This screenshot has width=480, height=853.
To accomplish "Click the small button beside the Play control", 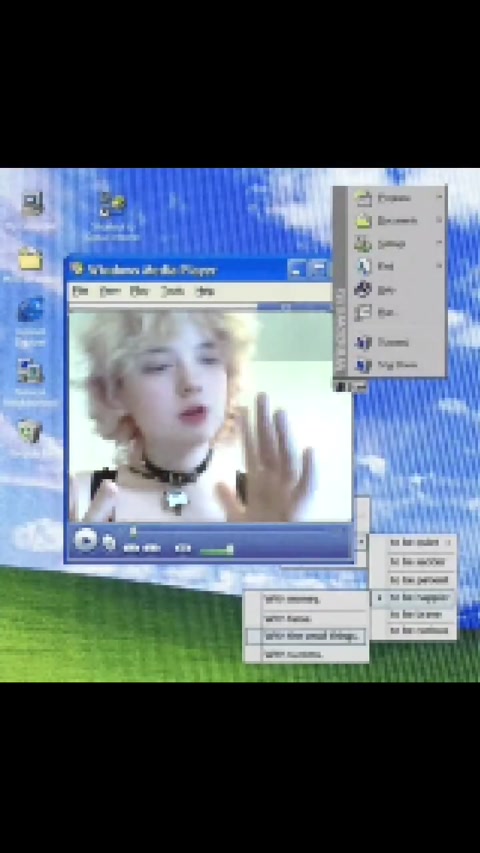I will coord(109,542).
